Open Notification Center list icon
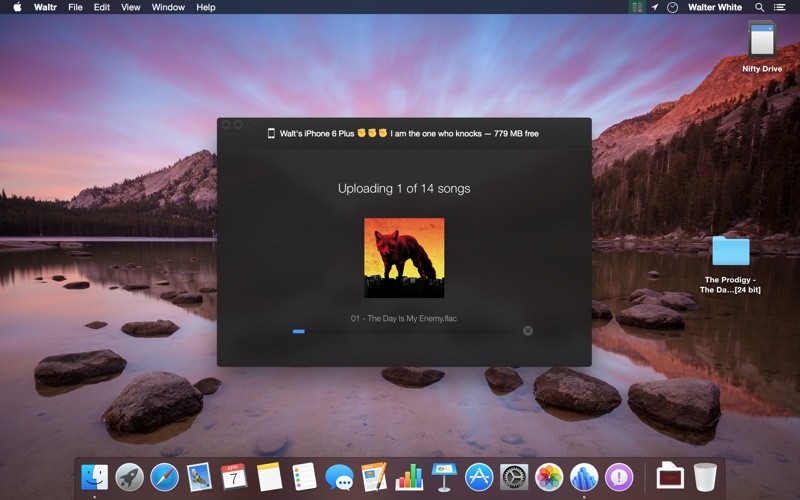The image size is (800, 500). coord(779,7)
